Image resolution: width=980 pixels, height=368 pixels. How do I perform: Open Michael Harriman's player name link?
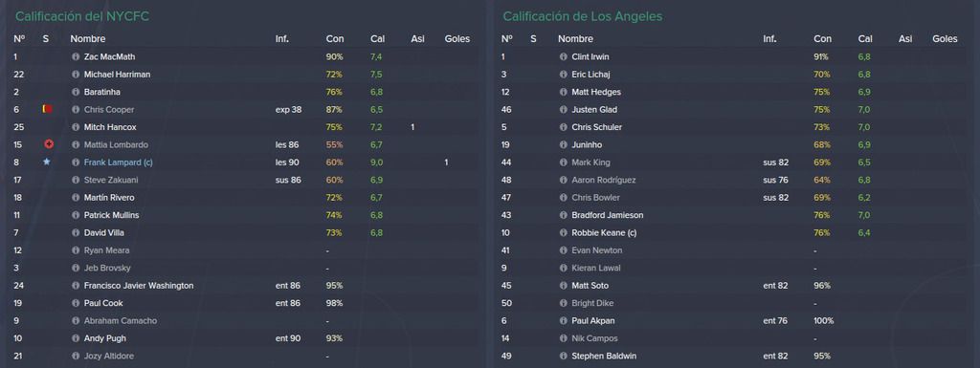pos(117,75)
